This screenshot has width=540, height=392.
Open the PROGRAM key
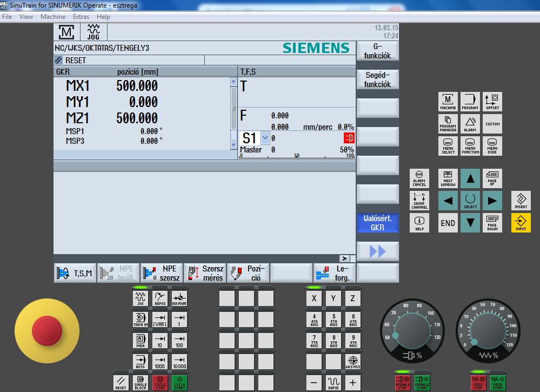470,102
